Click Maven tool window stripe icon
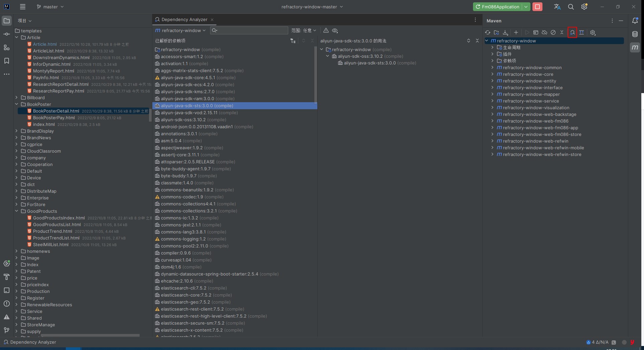The width and height of the screenshot is (644, 350). click(635, 47)
